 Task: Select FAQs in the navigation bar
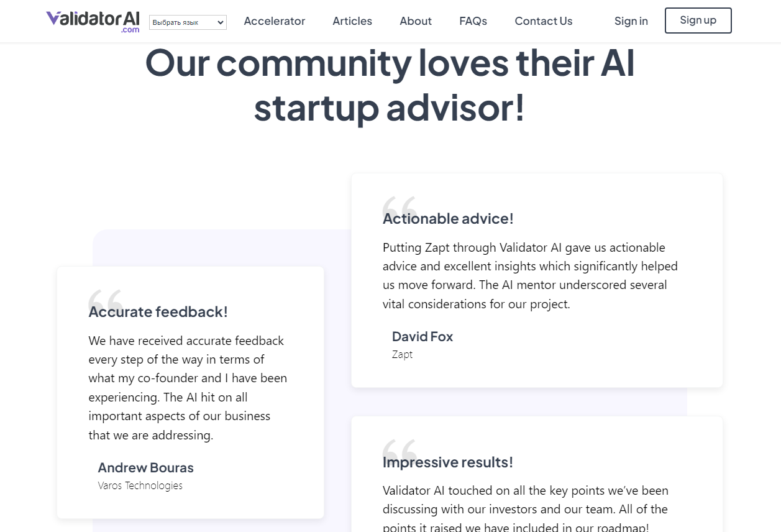pos(473,21)
